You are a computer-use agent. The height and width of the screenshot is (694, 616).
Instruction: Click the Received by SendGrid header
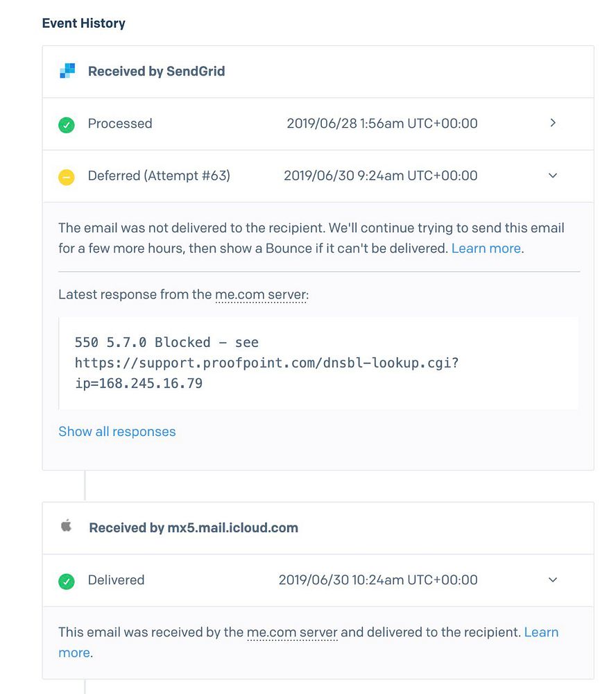pos(156,71)
